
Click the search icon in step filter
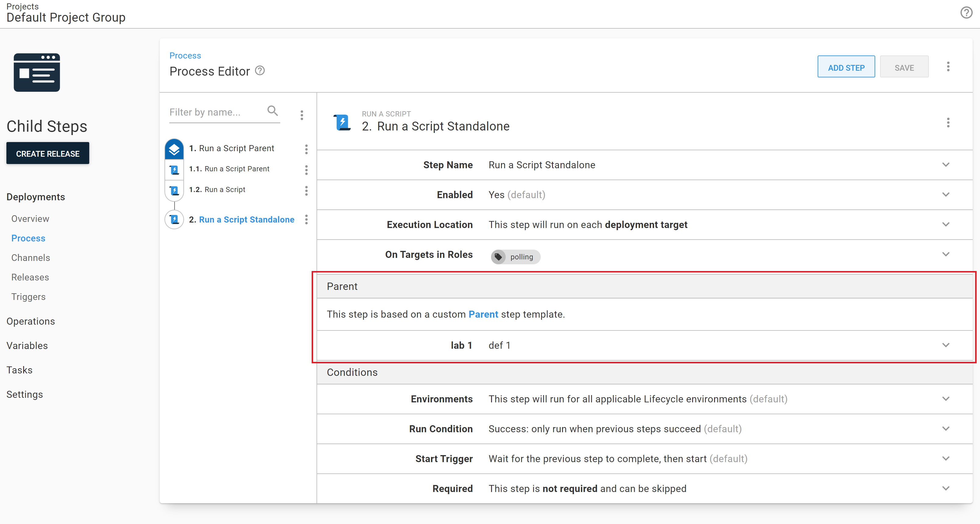click(272, 111)
